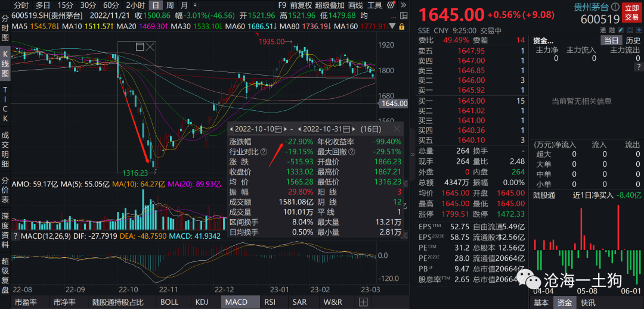Step the end date forward with the right arrow
The width and height of the screenshot is (644, 309).
354,129
